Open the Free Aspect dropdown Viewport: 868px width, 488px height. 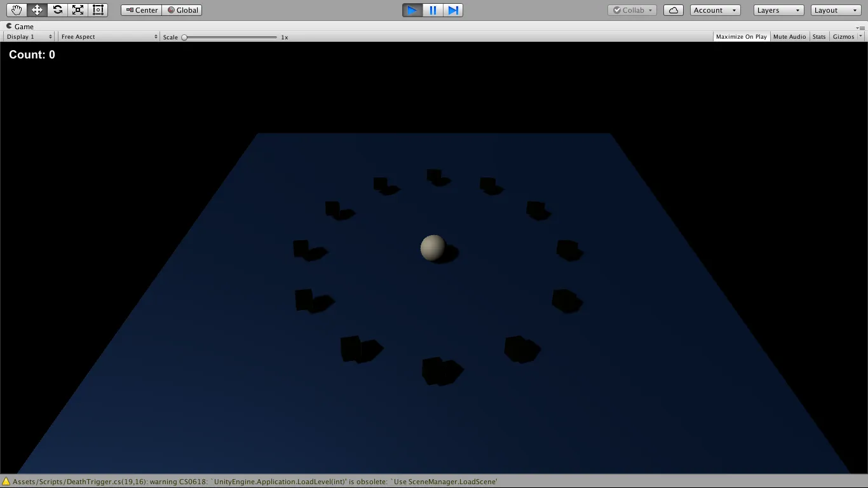(109, 37)
